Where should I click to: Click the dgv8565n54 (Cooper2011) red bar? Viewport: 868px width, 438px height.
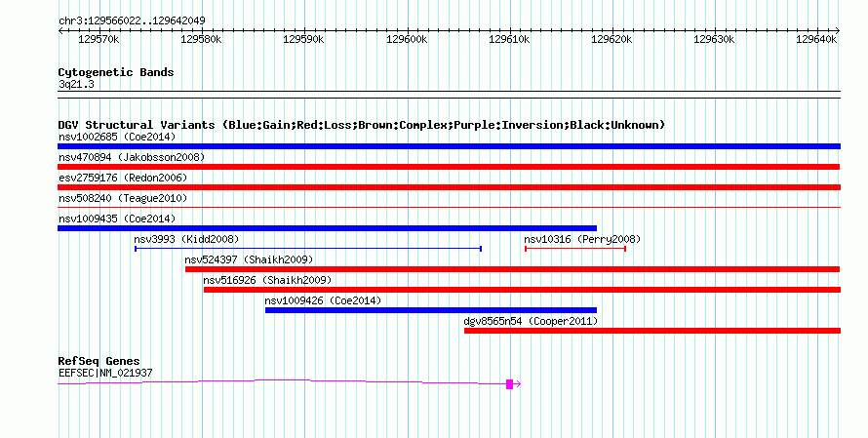click(x=652, y=331)
